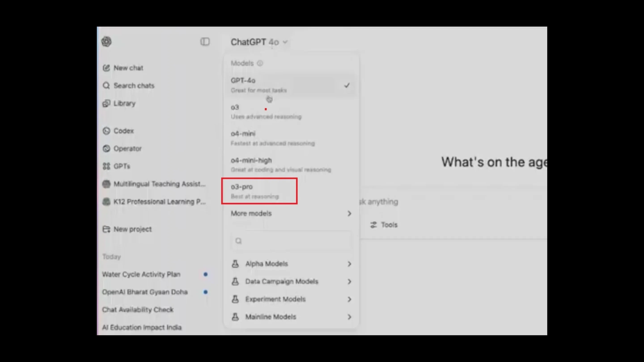Click the unread dot on Water Cycle Activity Plan
644x362 pixels.
coord(205,274)
